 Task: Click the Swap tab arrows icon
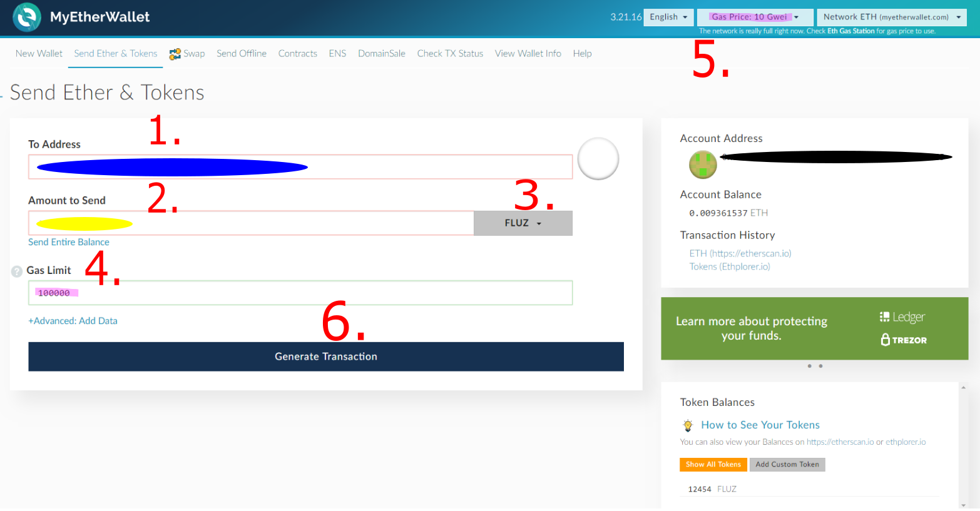[x=175, y=54]
